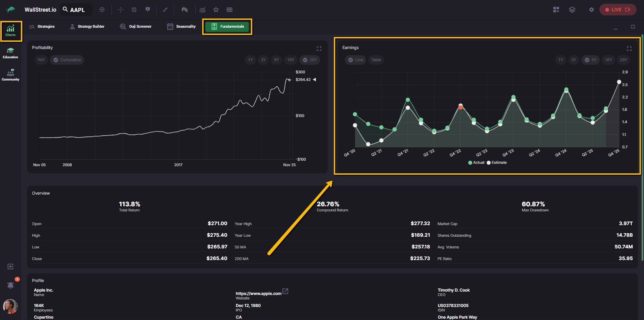This screenshot has height=320, width=644.
Task: Expand the Earnings panel to fullscreen
Action: (x=629, y=49)
